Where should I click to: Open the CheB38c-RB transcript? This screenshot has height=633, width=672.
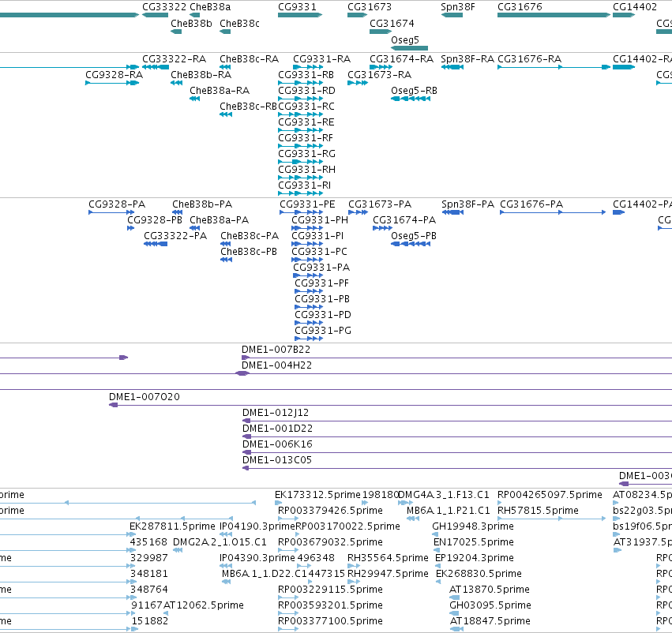coord(225,114)
